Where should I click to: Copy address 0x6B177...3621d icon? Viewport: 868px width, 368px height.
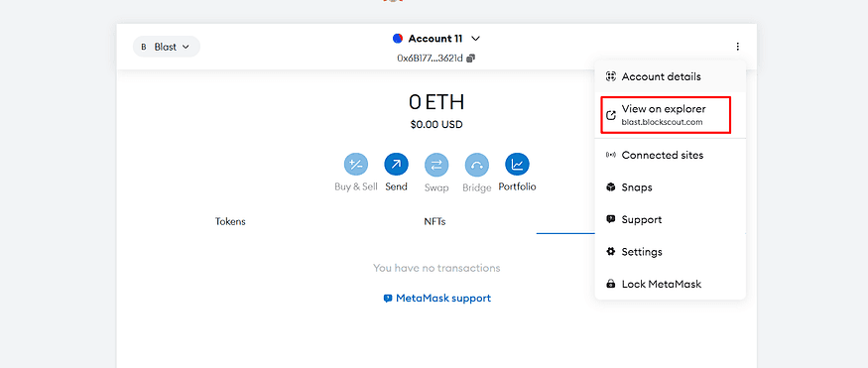tap(470, 58)
